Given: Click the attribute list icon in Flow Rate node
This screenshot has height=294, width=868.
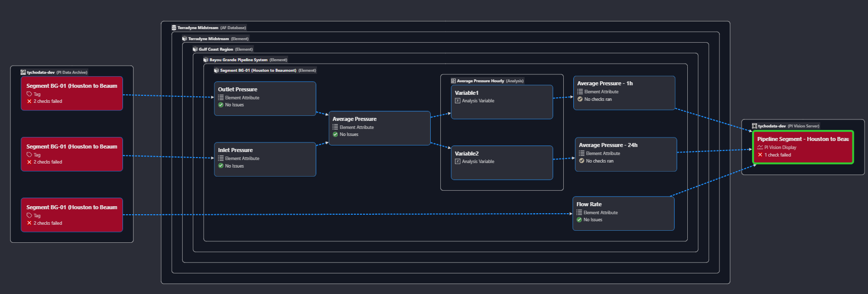Looking at the screenshot, I should (579, 212).
